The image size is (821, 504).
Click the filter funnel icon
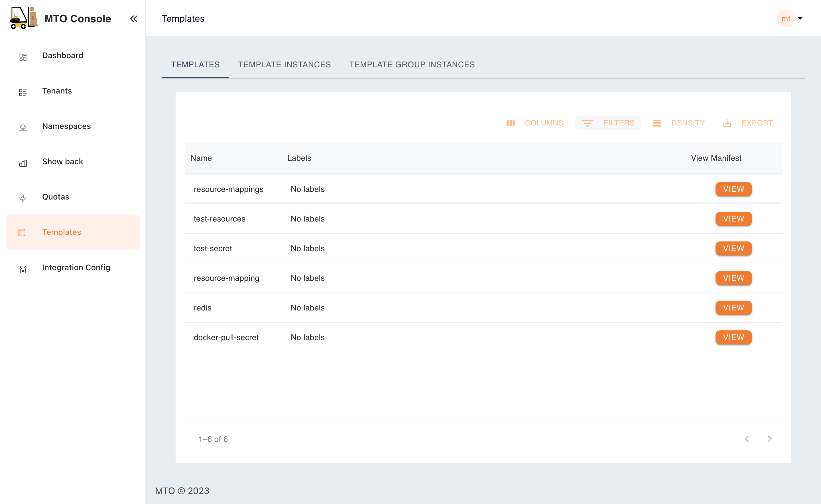pos(587,123)
